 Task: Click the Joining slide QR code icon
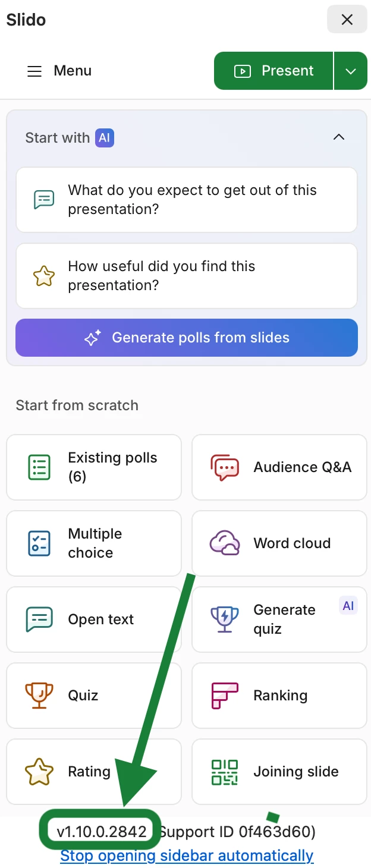(x=225, y=772)
